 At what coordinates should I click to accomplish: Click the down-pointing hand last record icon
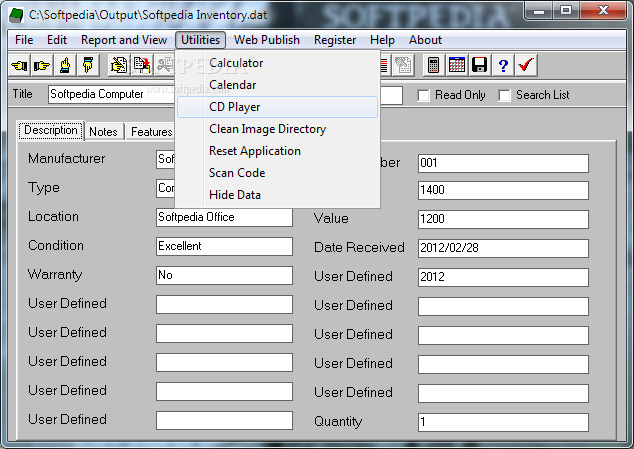tap(88, 65)
